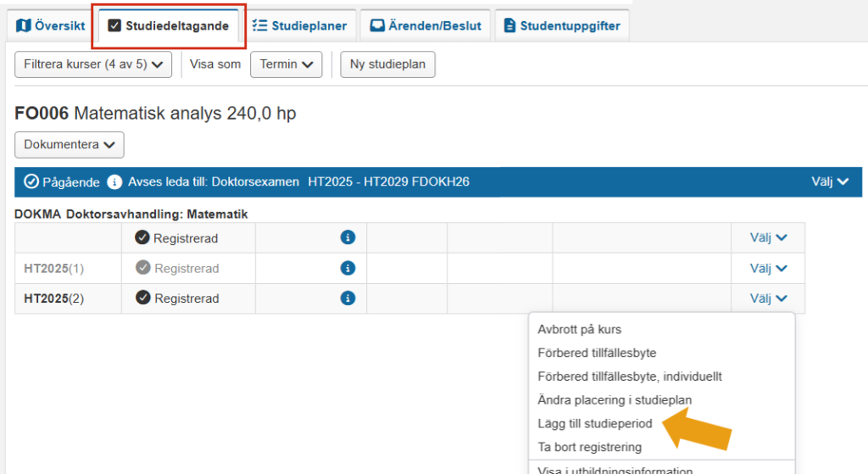The height and width of the screenshot is (474, 868).
Task: Click info icon in top Registrerad row
Action: tap(348, 237)
